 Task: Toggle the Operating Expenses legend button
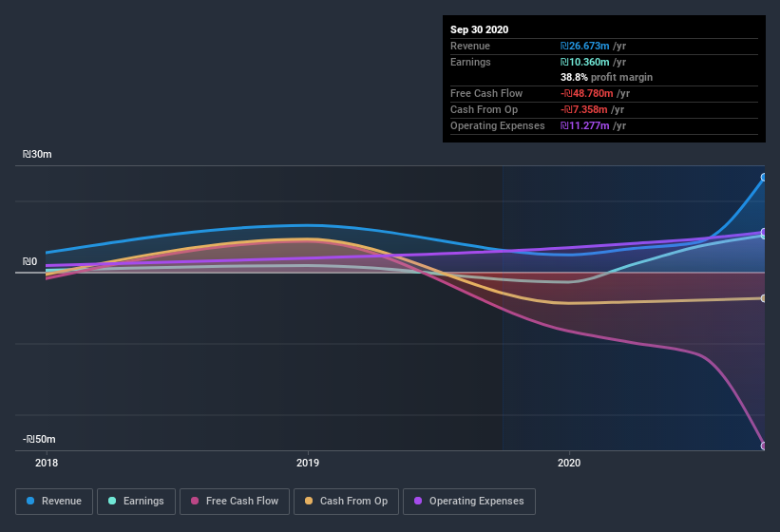coord(469,502)
